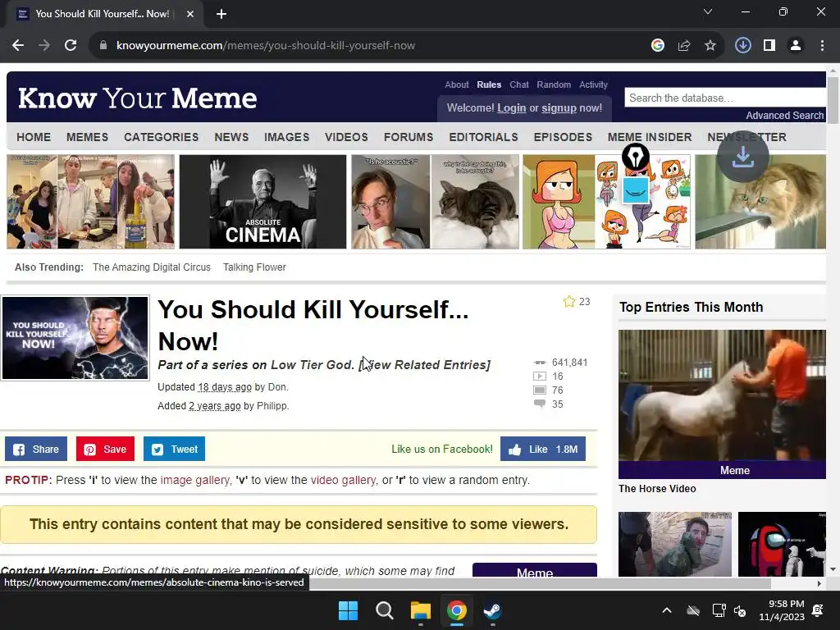
Task: Open The Amazing Digital Circus trending link
Action: (x=152, y=267)
